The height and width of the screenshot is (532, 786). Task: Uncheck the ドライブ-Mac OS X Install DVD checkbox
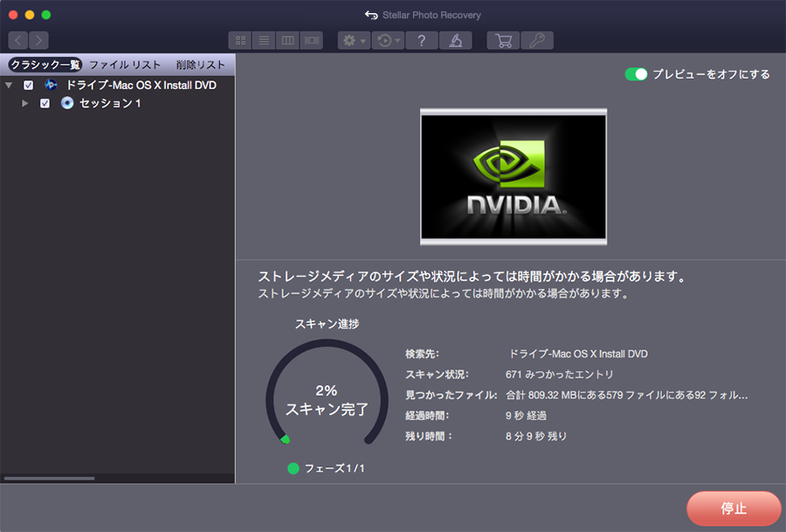(29, 86)
